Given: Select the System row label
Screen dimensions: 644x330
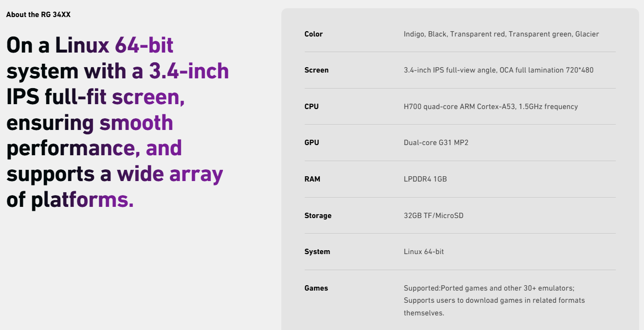Looking at the screenshot, I should point(317,252).
